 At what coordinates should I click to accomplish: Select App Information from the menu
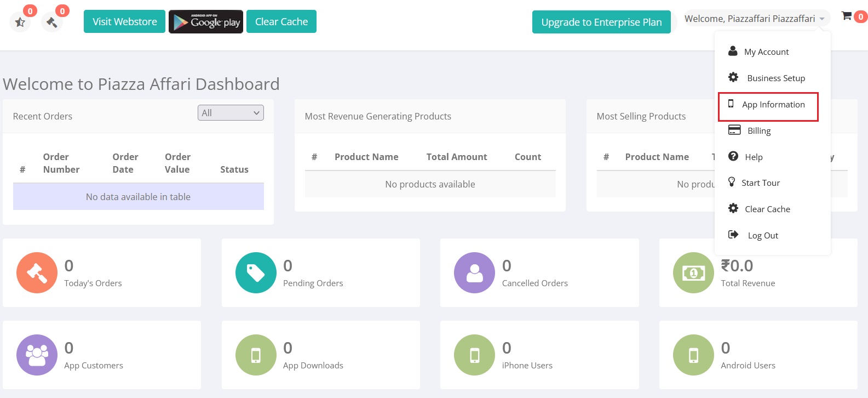pyautogui.click(x=773, y=105)
